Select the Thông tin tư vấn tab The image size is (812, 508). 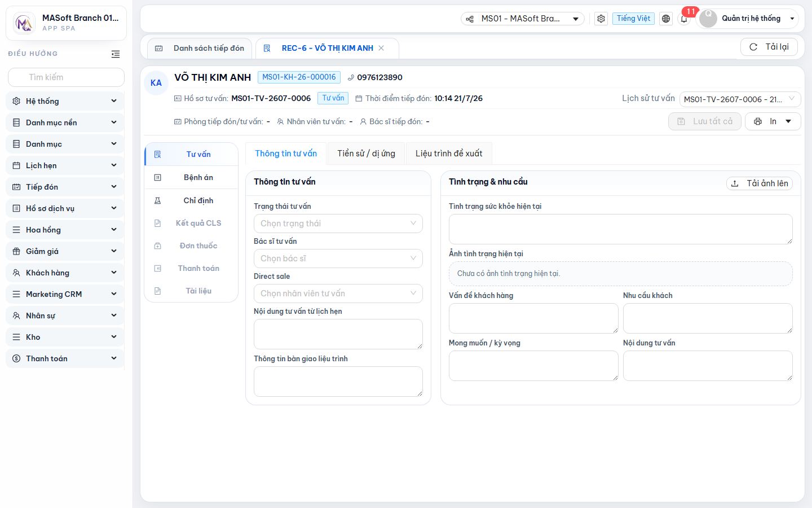click(x=286, y=154)
